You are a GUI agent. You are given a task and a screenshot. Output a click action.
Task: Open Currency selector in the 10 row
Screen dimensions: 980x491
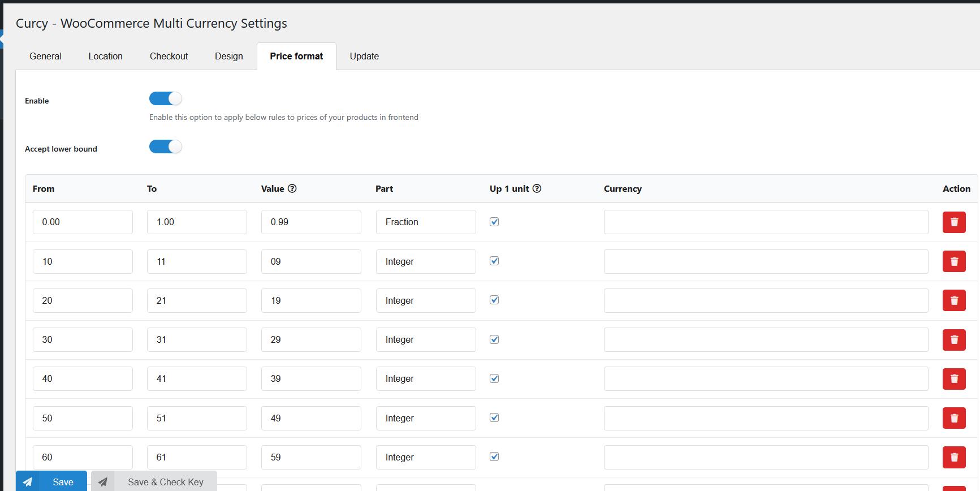766,261
